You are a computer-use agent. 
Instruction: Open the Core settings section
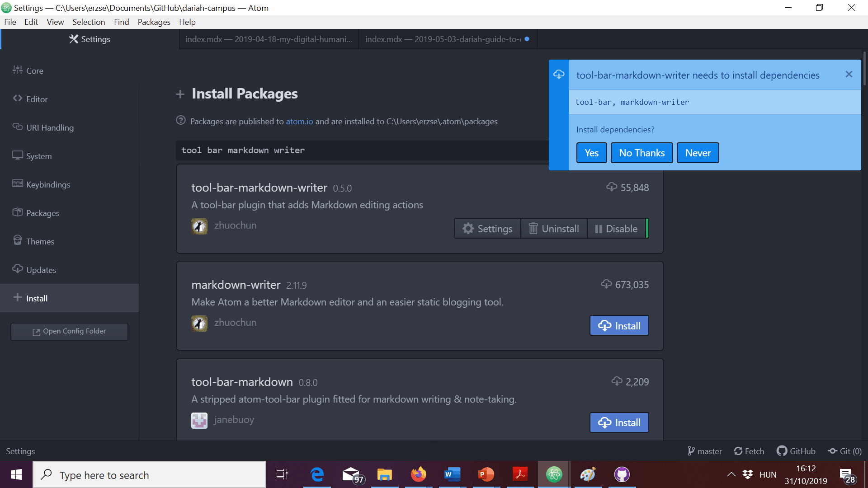point(34,70)
